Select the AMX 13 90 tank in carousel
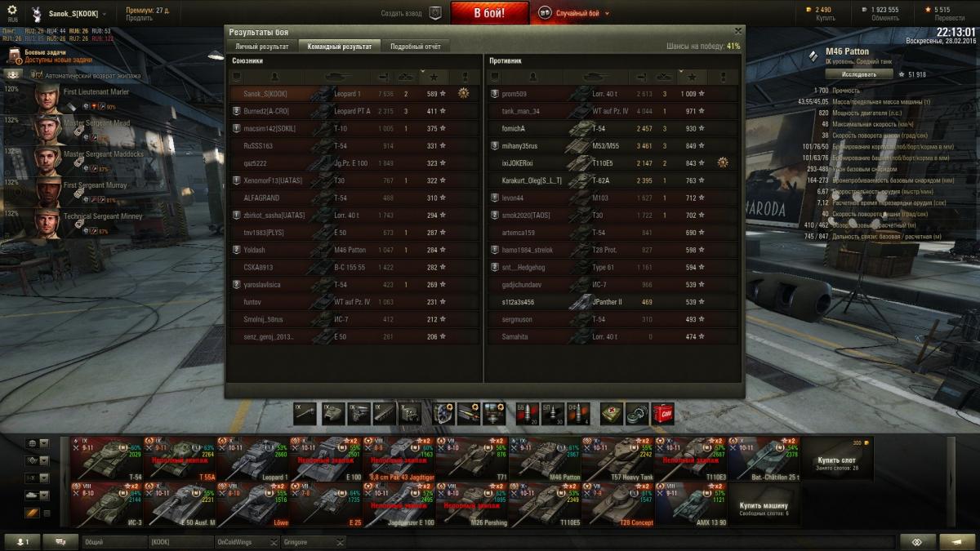 click(x=692, y=504)
